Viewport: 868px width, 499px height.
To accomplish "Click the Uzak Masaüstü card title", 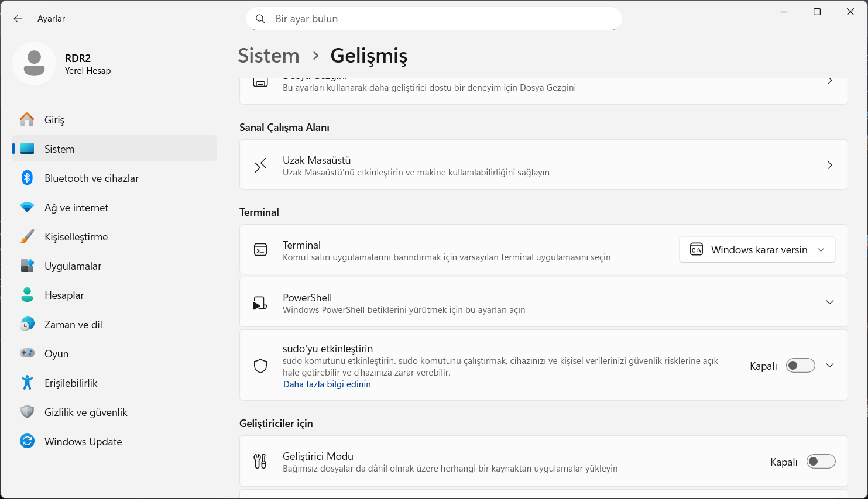I will point(317,160).
